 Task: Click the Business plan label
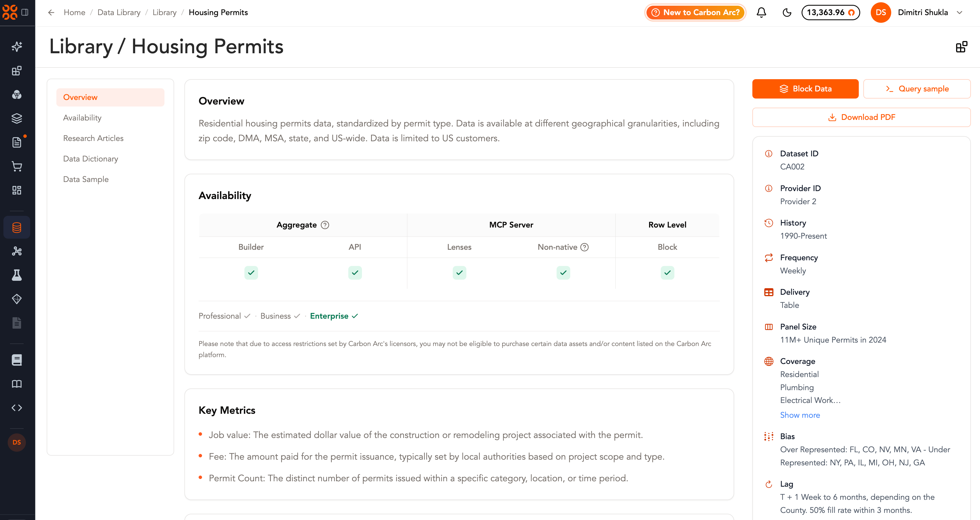click(x=275, y=316)
